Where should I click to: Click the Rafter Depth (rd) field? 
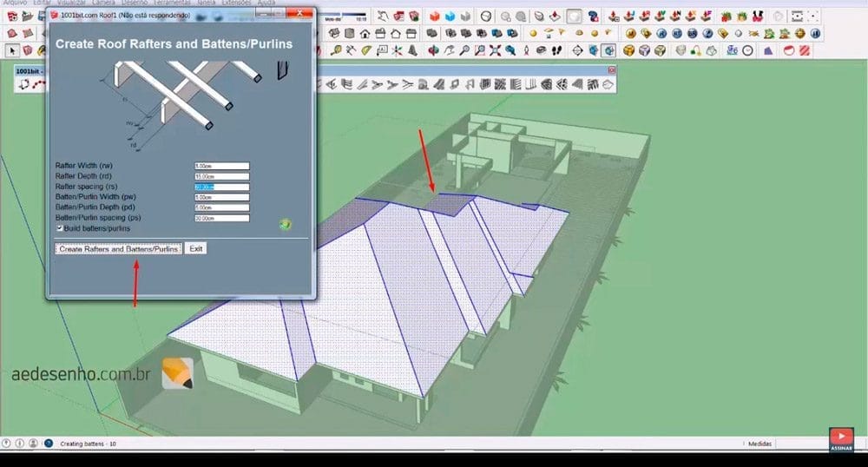221,176
